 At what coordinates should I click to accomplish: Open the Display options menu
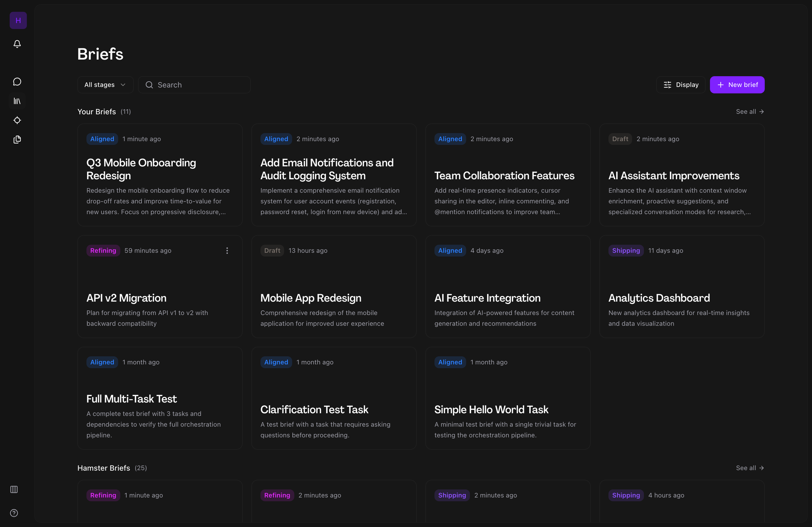click(681, 85)
